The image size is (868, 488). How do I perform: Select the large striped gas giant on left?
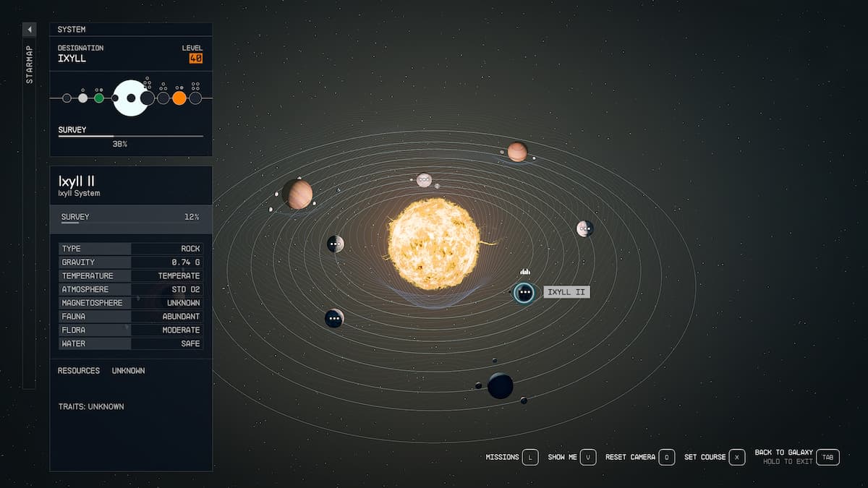click(x=297, y=194)
